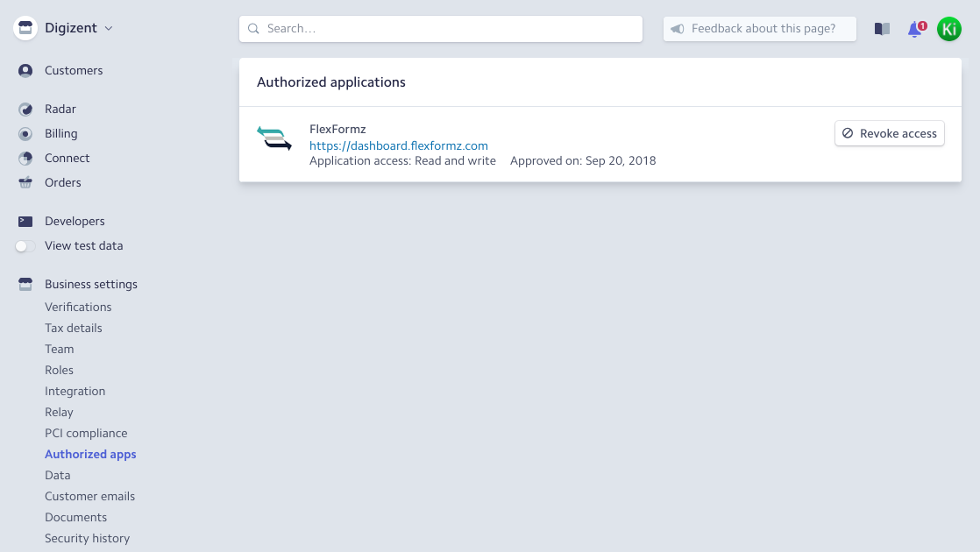Navigate to Tax details
The width and height of the screenshot is (980, 552).
74,328
